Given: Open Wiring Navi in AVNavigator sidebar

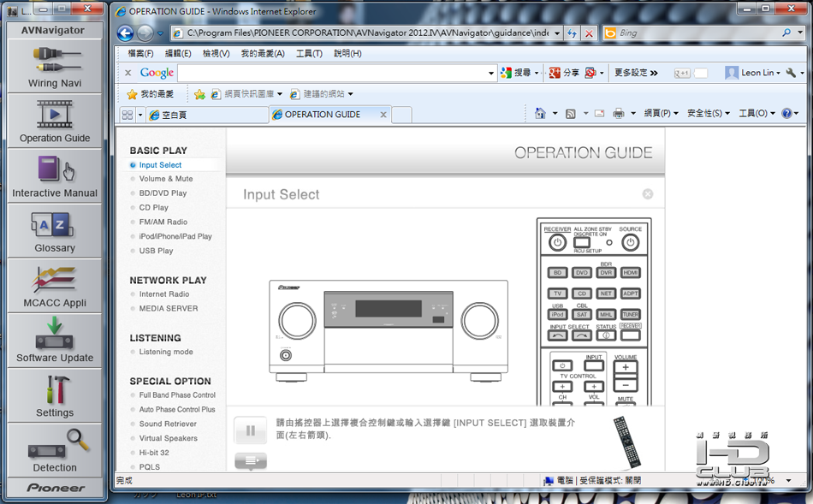Looking at the screenshot, I should 55,67.
